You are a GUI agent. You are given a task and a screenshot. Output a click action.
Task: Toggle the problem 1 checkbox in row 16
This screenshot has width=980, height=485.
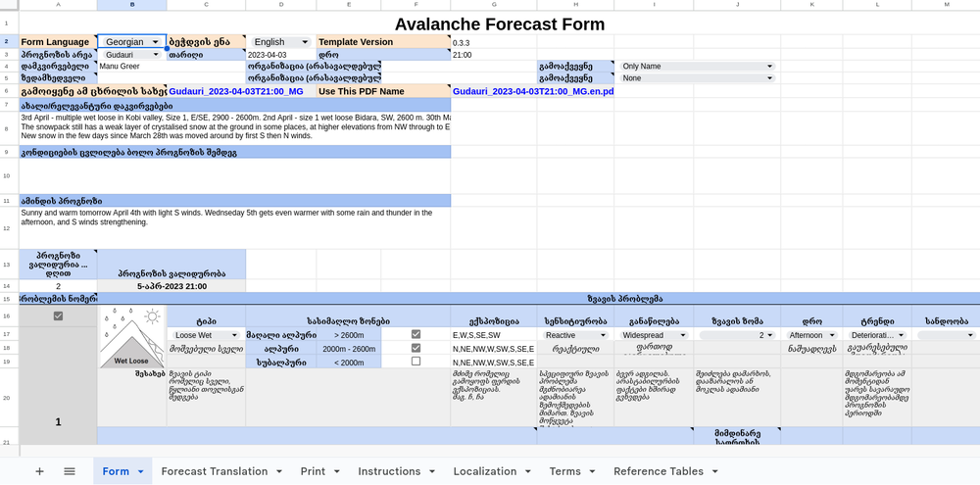[x=58, y=316]
